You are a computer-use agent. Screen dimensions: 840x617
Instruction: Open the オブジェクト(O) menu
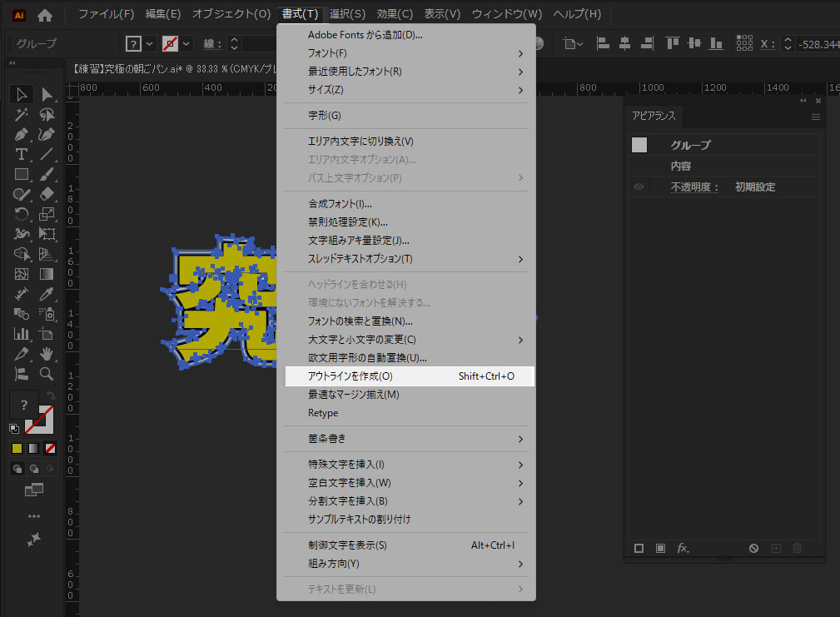(x=231, y=14)
